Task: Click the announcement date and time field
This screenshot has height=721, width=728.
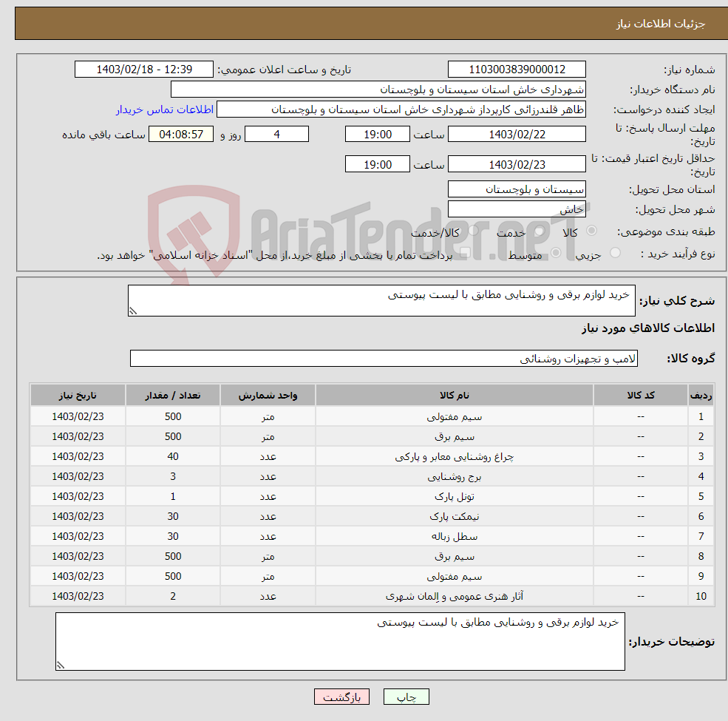Action: [x=144, y=70]
